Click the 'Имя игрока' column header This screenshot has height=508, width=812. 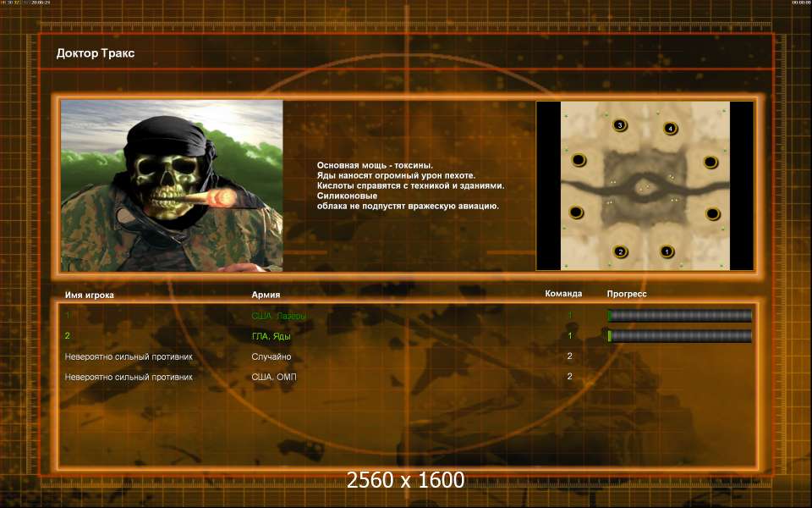pos(89,295)
